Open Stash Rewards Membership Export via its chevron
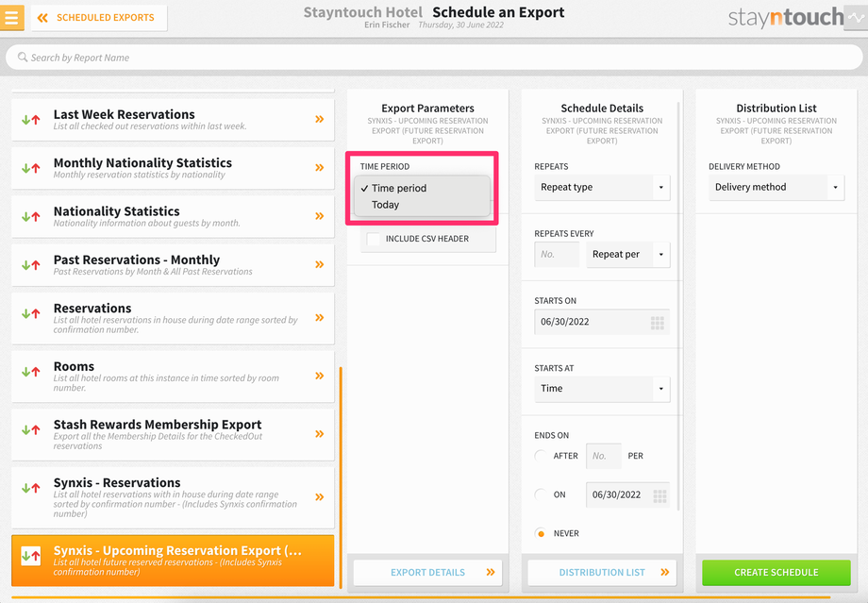 pos(320,433)
